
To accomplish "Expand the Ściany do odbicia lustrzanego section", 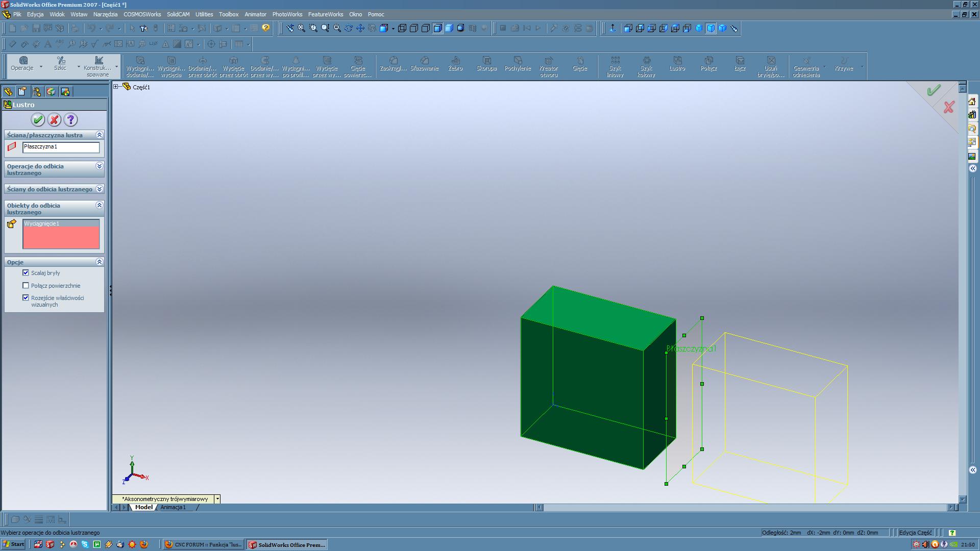I will (x=99, y=189).
